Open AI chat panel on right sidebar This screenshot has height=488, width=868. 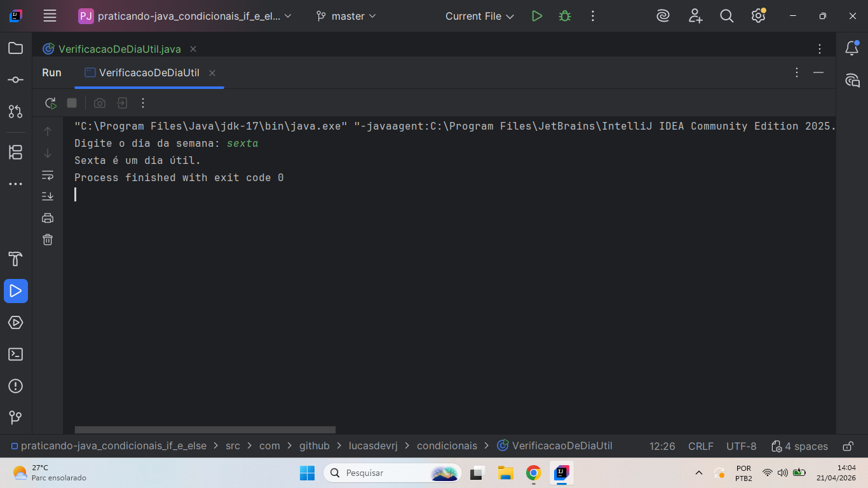[x=852, y=80]
